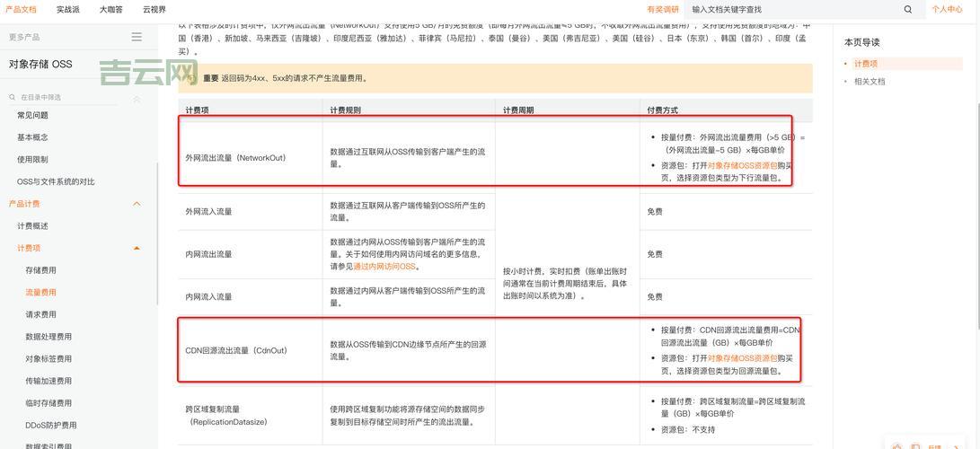The height and width of the screenshot is (449, 980).
Task: Open 云视界 in top navigation
Action: (154, 9)
